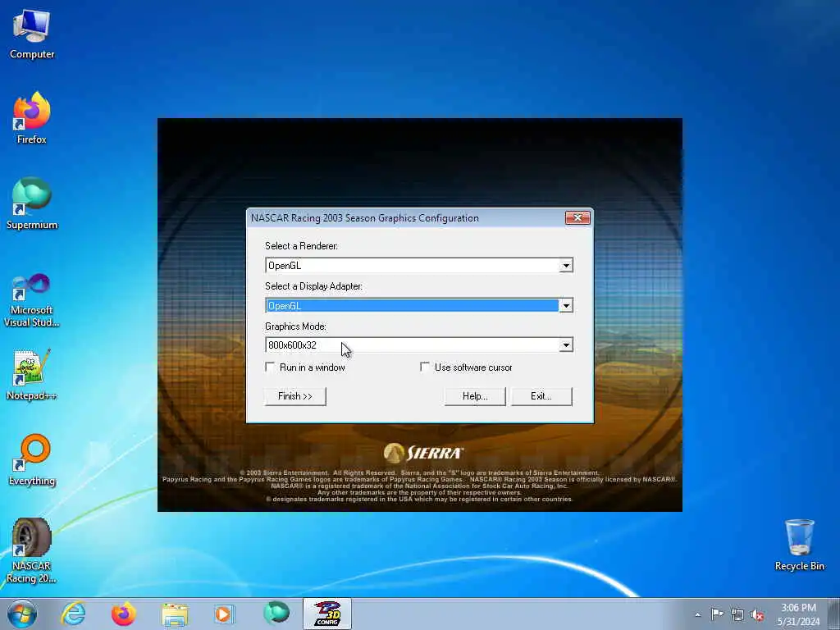Select the Supermium desktop shortcut

click(32, 203)
